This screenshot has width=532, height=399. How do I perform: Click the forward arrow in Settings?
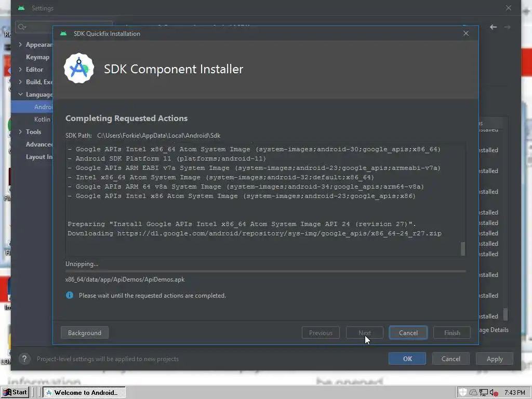[x=507, y=27]
